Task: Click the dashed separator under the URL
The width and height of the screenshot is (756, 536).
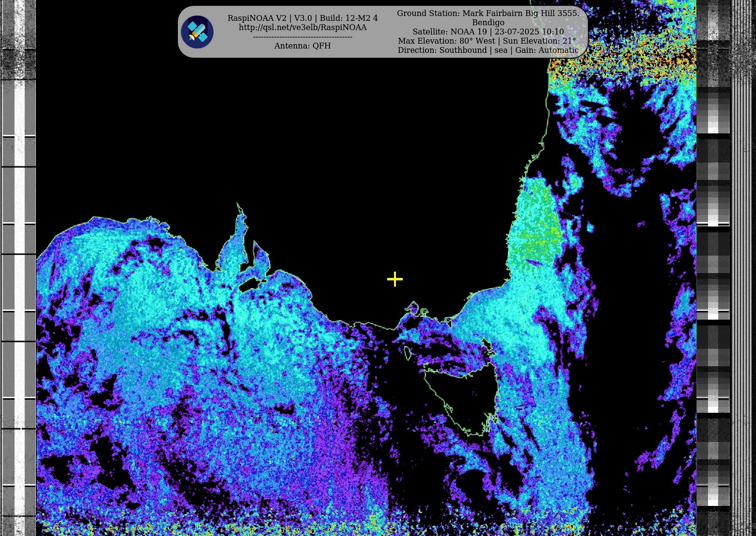Action: (302, 37)
